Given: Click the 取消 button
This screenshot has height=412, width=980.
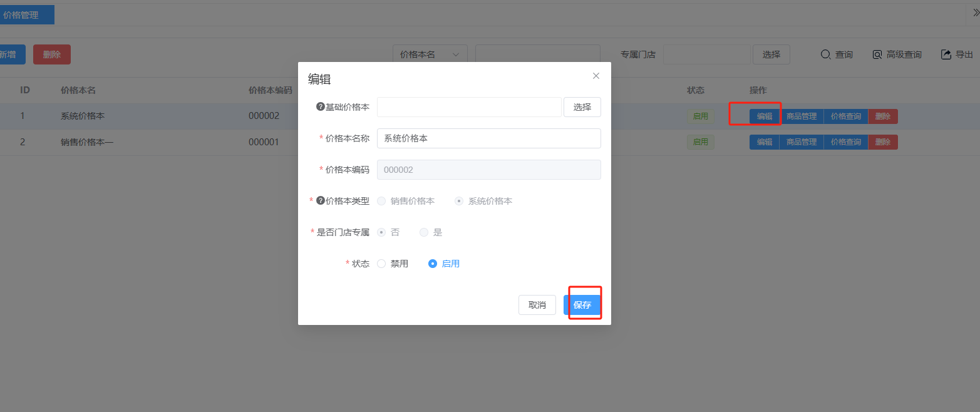Looking at the screenshot, I should (537, 305).
